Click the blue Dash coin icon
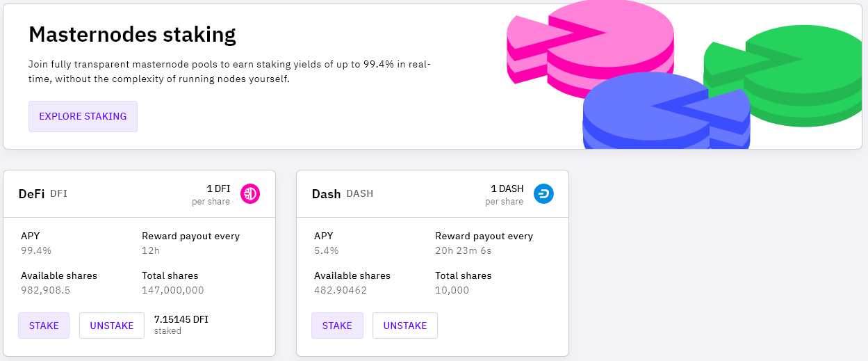This screenshot has width=868, height=361. pyautogui.click(x=543, y=194)
